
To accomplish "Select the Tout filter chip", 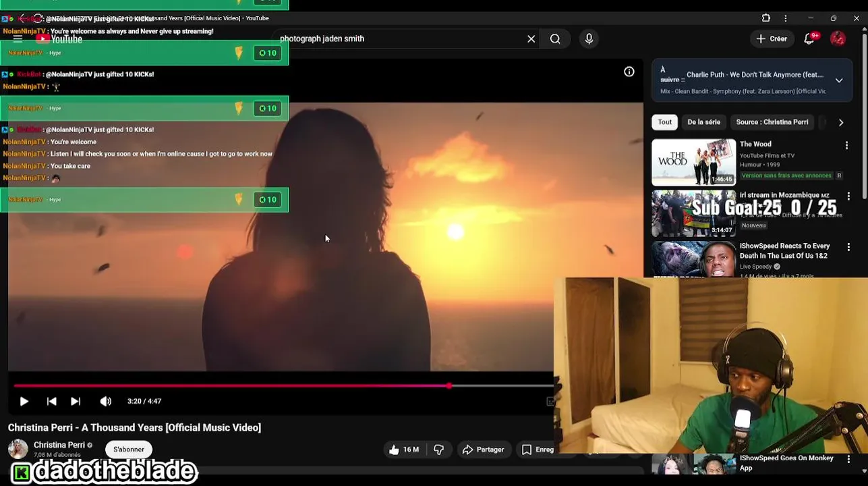I will [664, 122].
